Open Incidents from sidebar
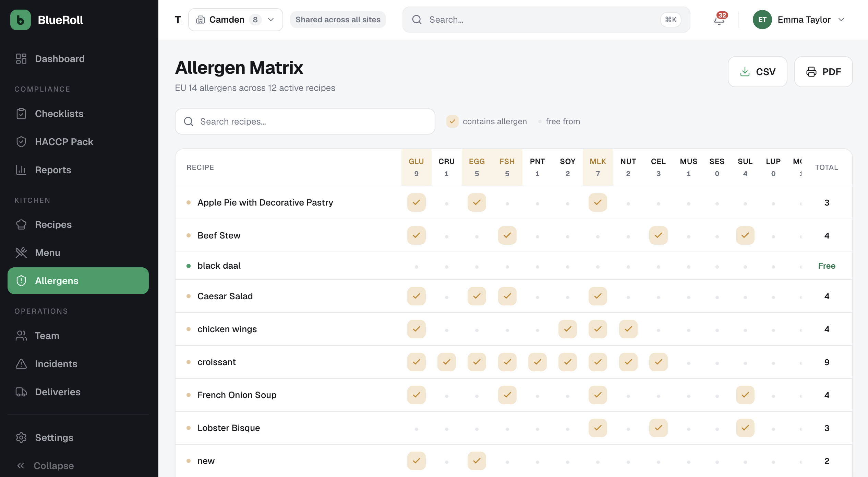This screenshot has width=868, height=477. click(78, 364)
